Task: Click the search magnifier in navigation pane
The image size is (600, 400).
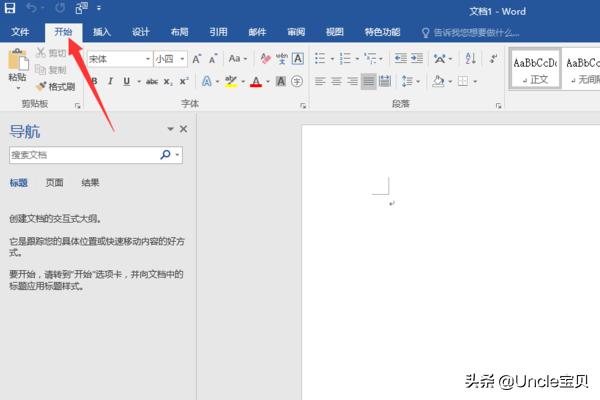Action: [x=166, y=155]
